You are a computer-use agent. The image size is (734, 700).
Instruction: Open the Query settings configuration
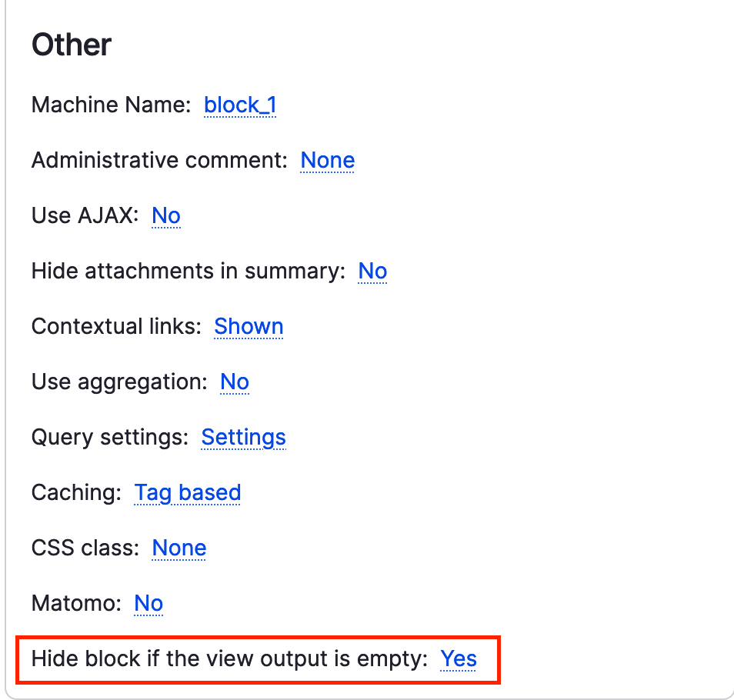coord(243,437)
